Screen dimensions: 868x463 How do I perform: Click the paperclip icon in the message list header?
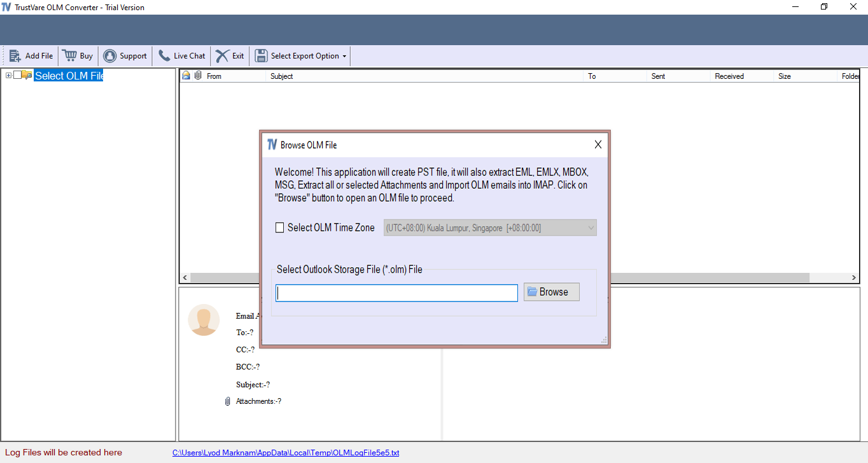click(197, 75)
